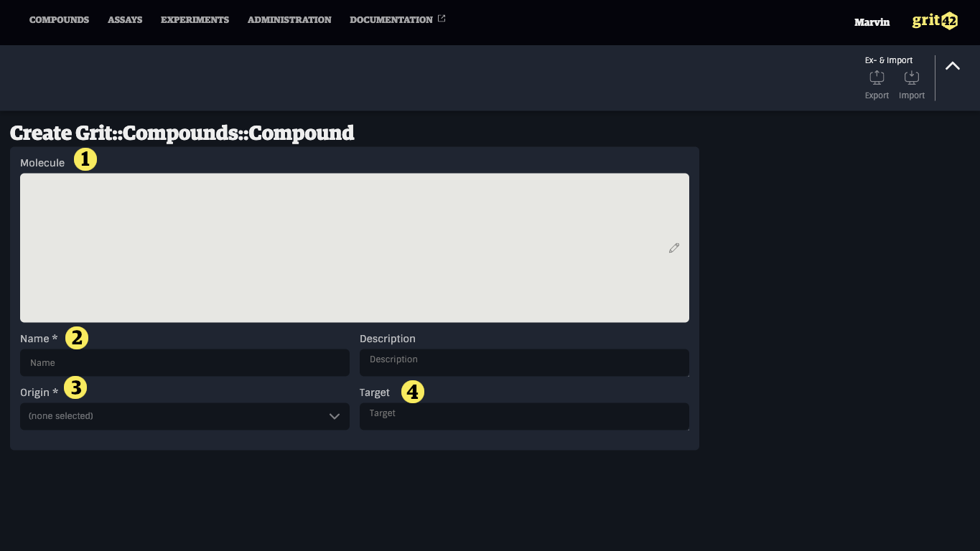Open the Marvin user menu
The image size is (980, 551).
(872, 22)
